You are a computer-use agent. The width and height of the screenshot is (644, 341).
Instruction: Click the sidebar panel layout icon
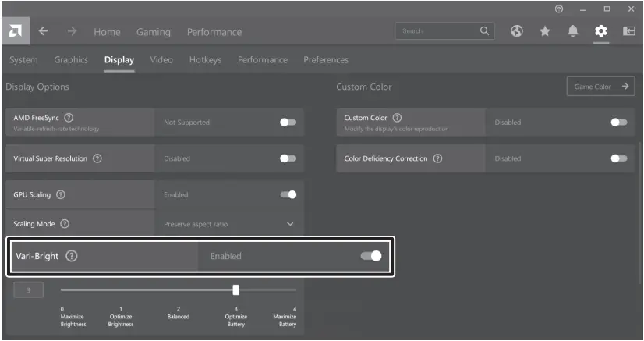pyautogui.click(x=628, y=31)
